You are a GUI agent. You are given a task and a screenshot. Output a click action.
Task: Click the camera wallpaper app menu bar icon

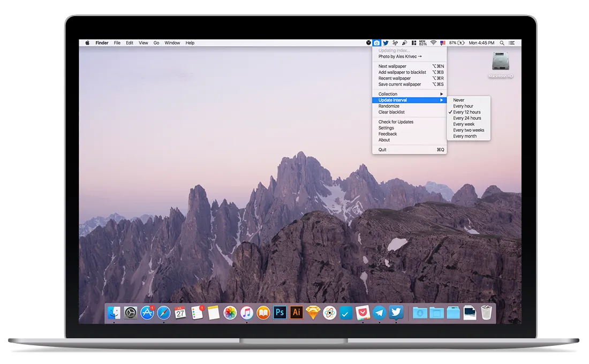coord(377,43)
